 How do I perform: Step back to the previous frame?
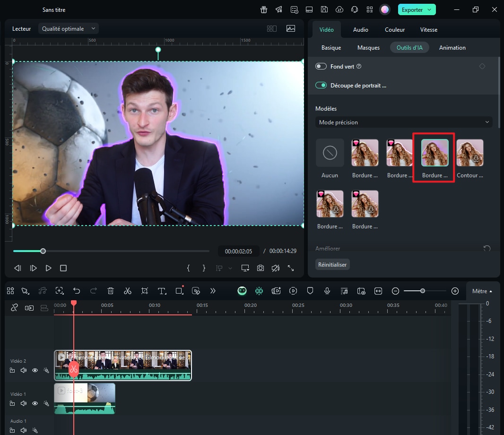click(17, 268)
